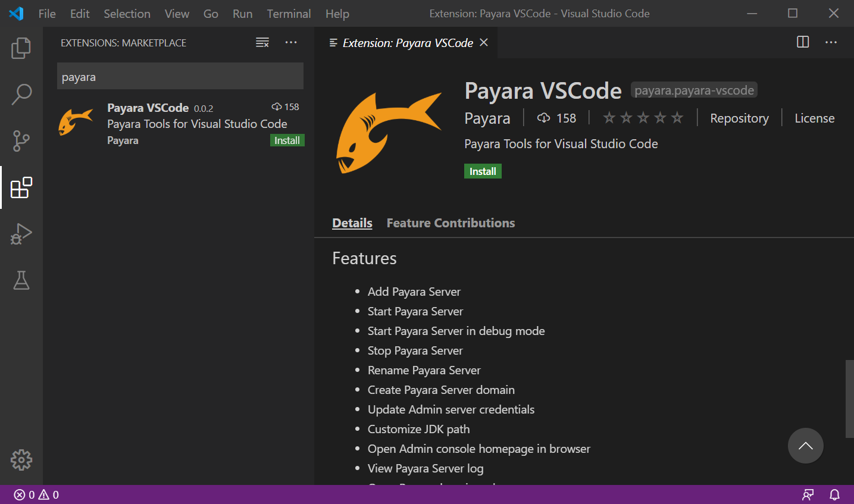
Task: Install Payara VSCode from details page
Action: pos(483,171)
